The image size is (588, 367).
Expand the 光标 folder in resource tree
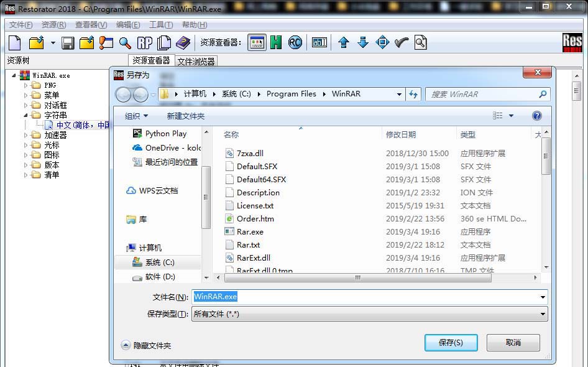25,145
